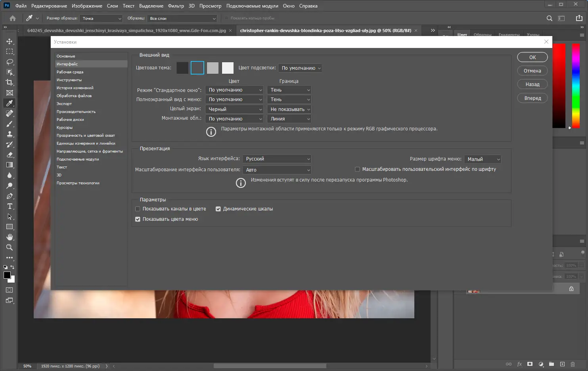Select the Pen tool
The image size is (588, 371).
tap(10, 196)
